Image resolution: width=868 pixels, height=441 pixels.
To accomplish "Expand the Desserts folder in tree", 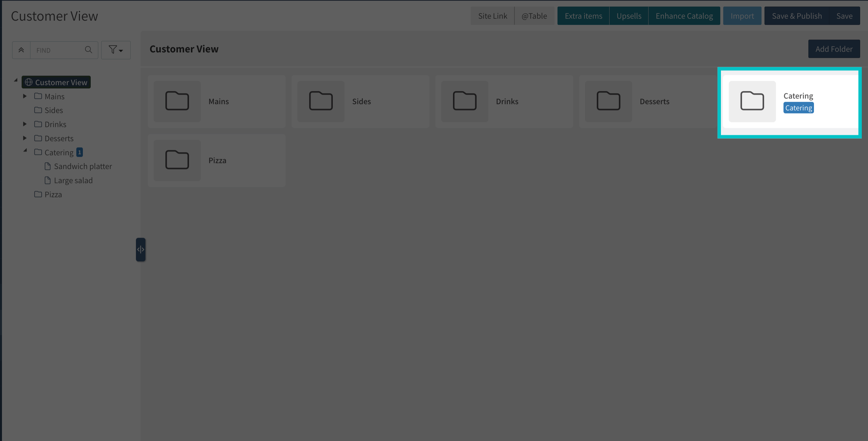I will (25, 138).
